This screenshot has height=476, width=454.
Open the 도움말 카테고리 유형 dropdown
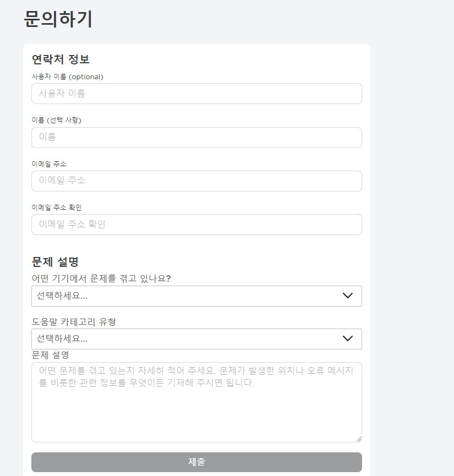196,339
